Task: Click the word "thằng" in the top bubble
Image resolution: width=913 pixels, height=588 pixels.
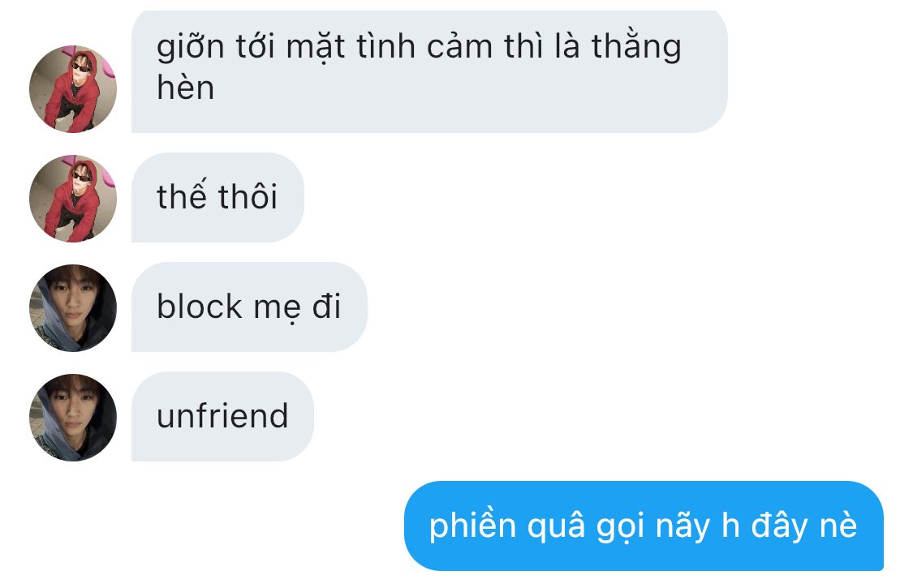Action: pyautogui.click(x=636, y=46)
